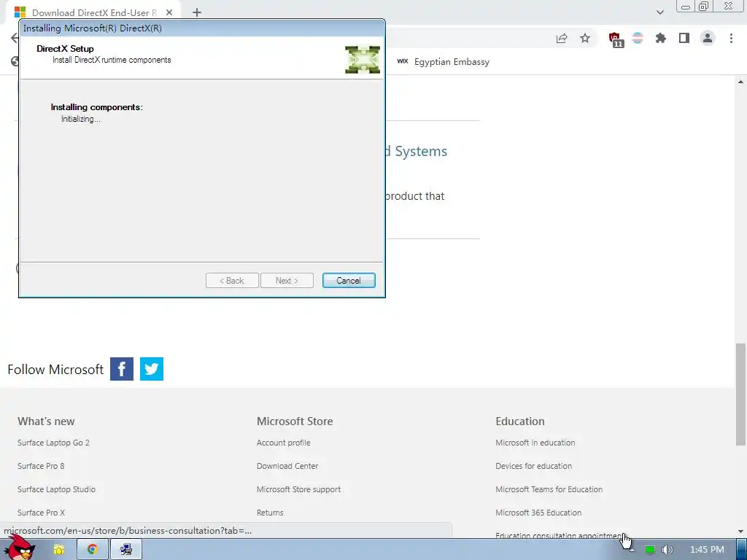Switch to DirectX installer taskbar icon

pyautogui.click(x=126, y=550)
